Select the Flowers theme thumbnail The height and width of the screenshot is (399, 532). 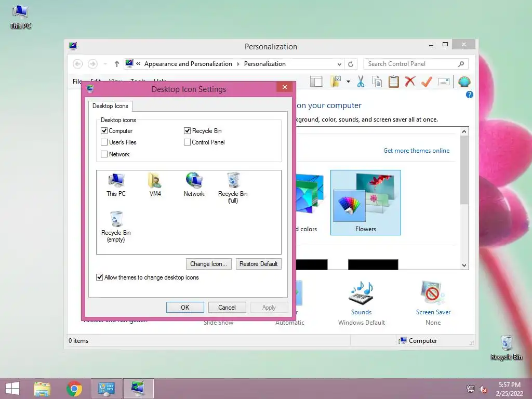coord(366,202)
